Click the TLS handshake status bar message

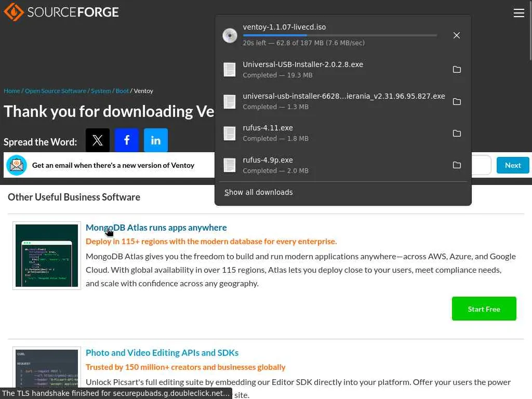(x=116, y=393)
